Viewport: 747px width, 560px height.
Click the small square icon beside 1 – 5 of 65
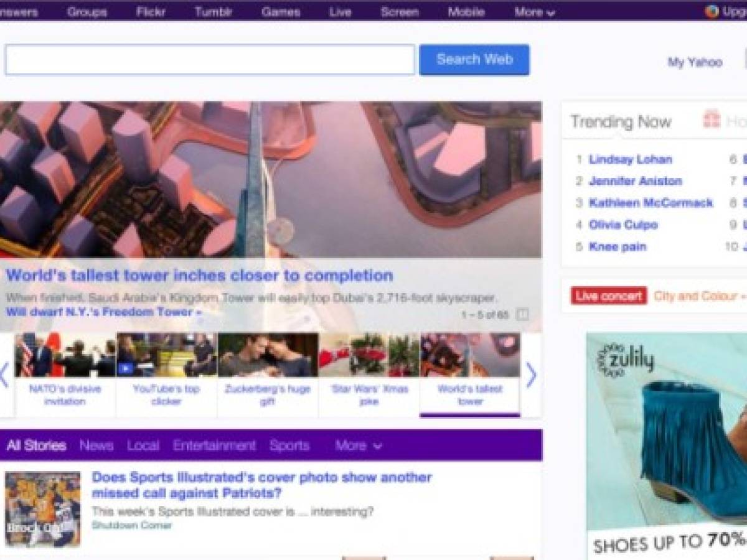[522, 315]
